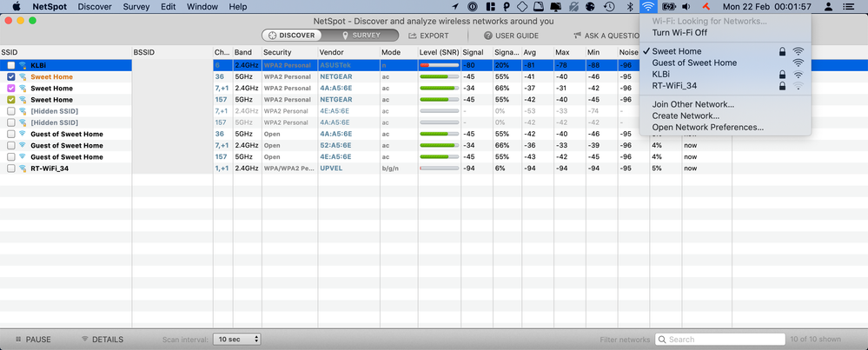Connect to Guest of Sweet Home in Wi-Fi menu

click(x=726, y=63)
